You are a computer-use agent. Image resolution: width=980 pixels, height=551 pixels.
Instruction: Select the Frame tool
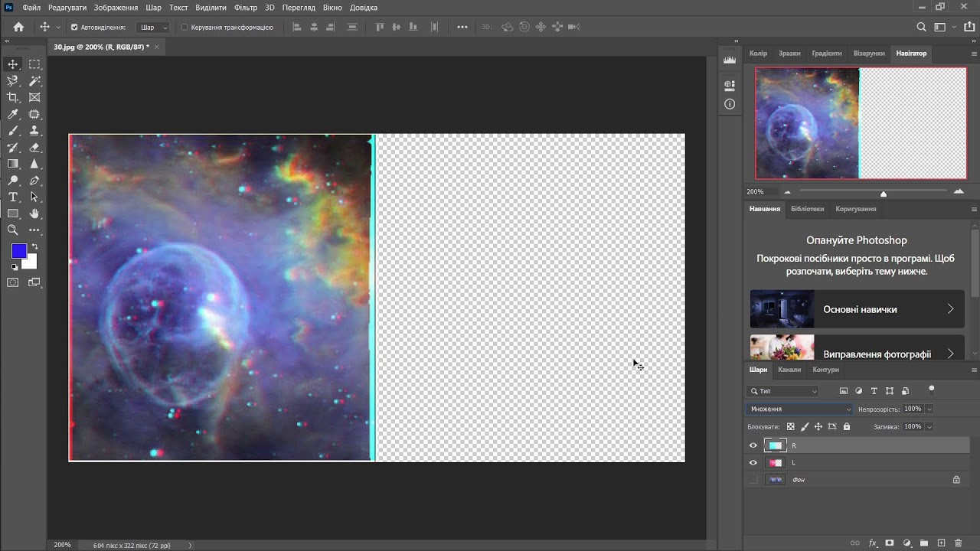(34, 97)
